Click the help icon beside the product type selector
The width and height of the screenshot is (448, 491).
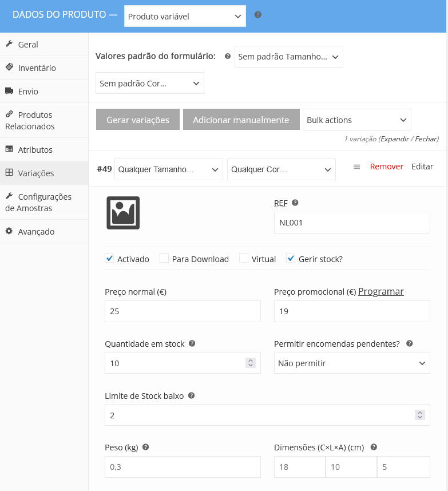click(257, 14)
